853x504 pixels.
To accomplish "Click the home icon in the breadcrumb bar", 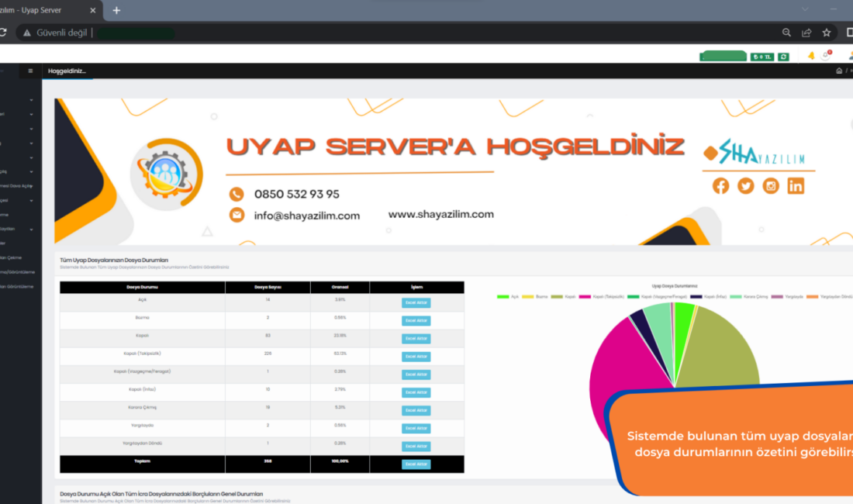I will [x=839, y=70].
